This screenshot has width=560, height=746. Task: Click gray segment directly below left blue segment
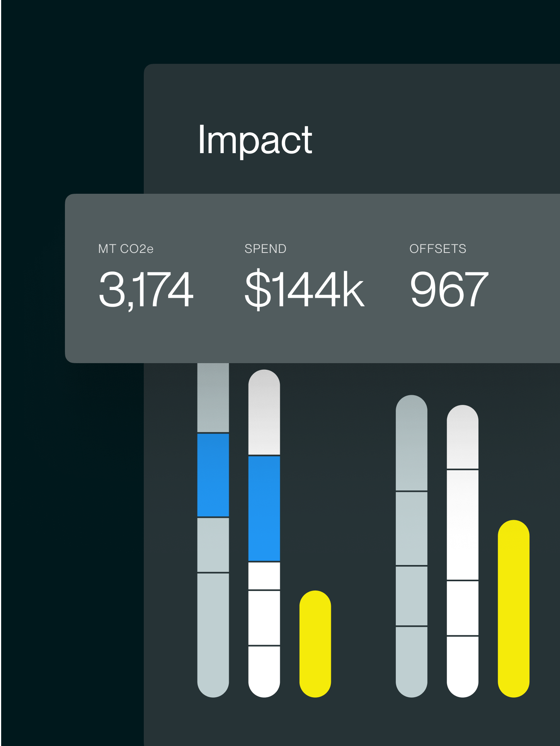pos(213,545)
